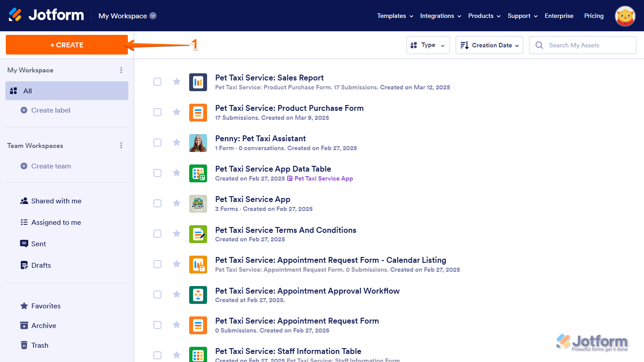The width and height of the screenshot is (644, 362).
Task: Open the Enterprise page
Action: (x=559, y=16)
